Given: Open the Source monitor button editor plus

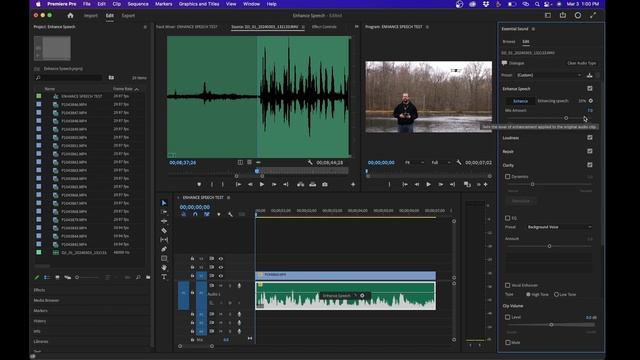Looking at the screenshot, I should pos(353,184).
